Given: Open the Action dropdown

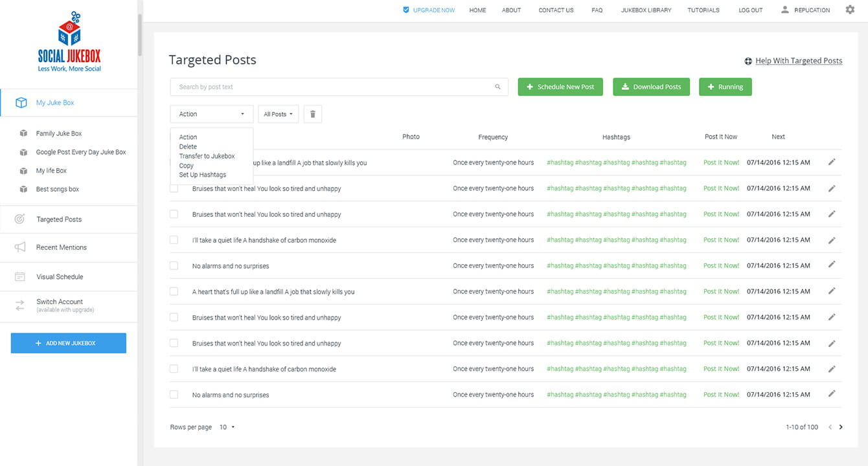Looking at the screenshot, I should pyautogui.click(x=212, y=114).
